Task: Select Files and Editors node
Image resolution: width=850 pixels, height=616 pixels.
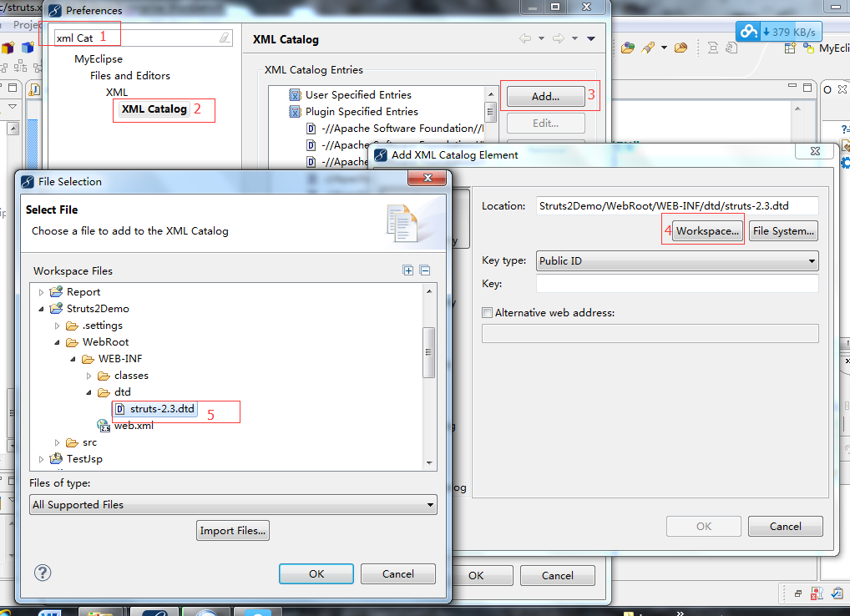Action: [130, 75]
